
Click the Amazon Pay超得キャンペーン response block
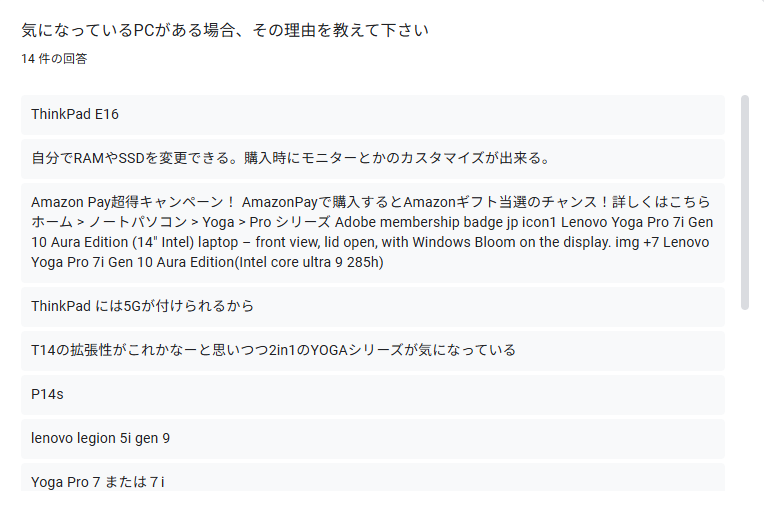tap(373, 232)
